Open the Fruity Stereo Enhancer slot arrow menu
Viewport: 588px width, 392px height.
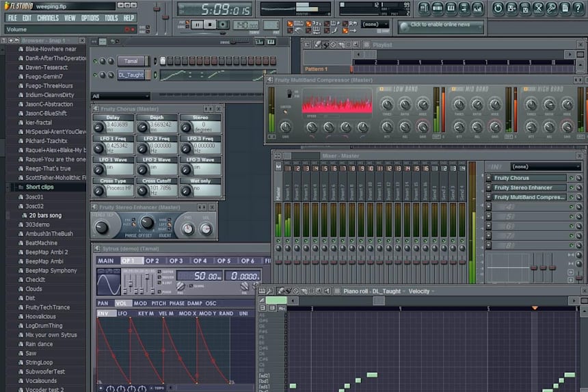(488, 187)
